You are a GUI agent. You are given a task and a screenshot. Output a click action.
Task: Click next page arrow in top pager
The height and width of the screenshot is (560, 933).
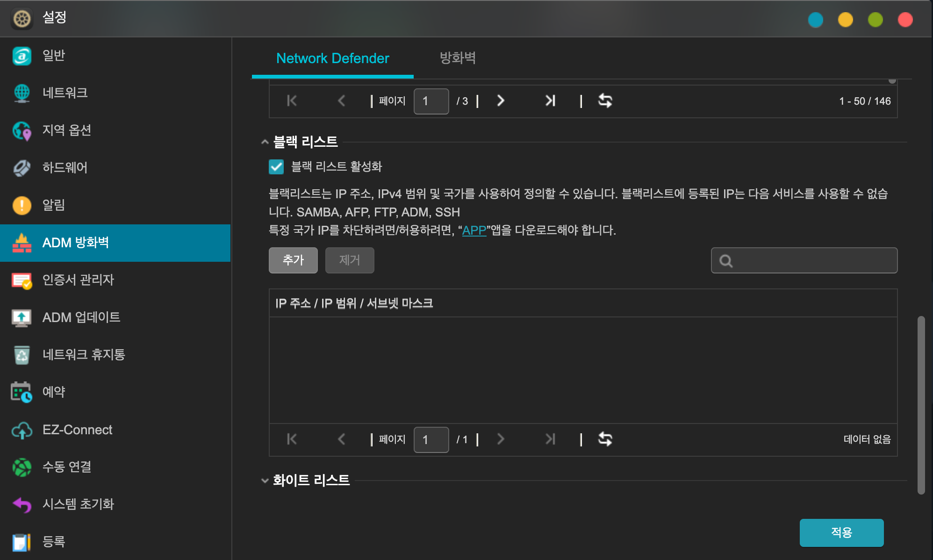click(500, 101)
